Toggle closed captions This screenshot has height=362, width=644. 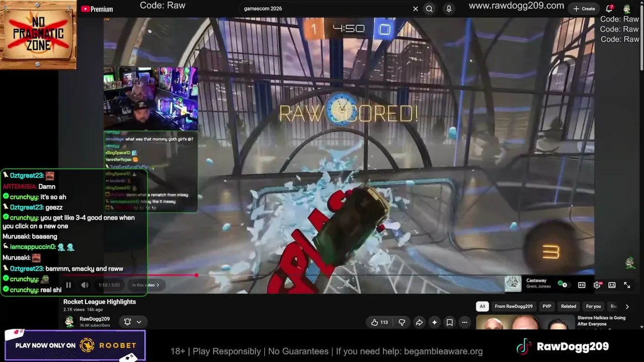pyautogui.click(x=582, y=285)
